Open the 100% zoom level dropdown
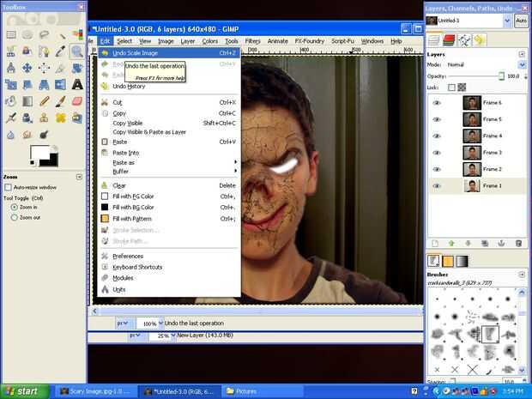 click(x=160, y=323)
